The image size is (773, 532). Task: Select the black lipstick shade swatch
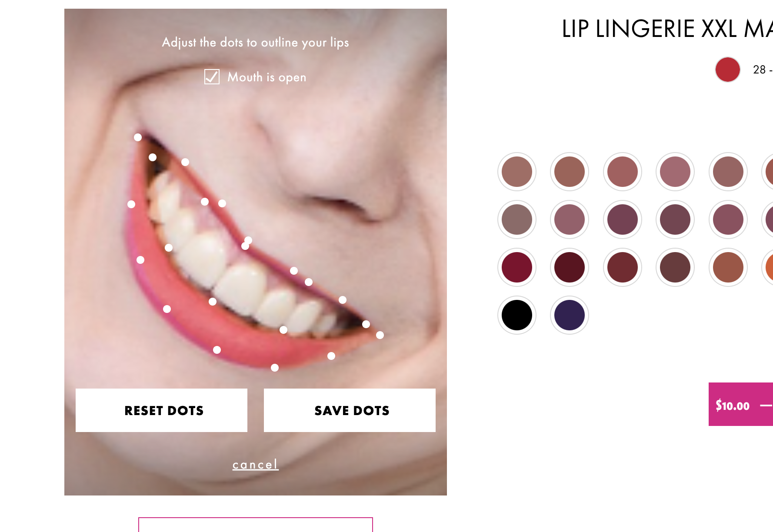pyautogui.click(x=517, y=315)
